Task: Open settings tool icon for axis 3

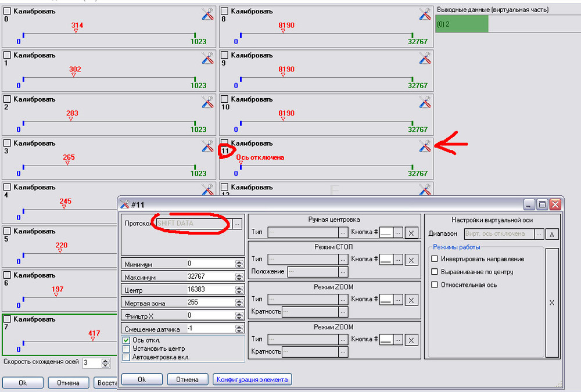Action: [207, 146]
